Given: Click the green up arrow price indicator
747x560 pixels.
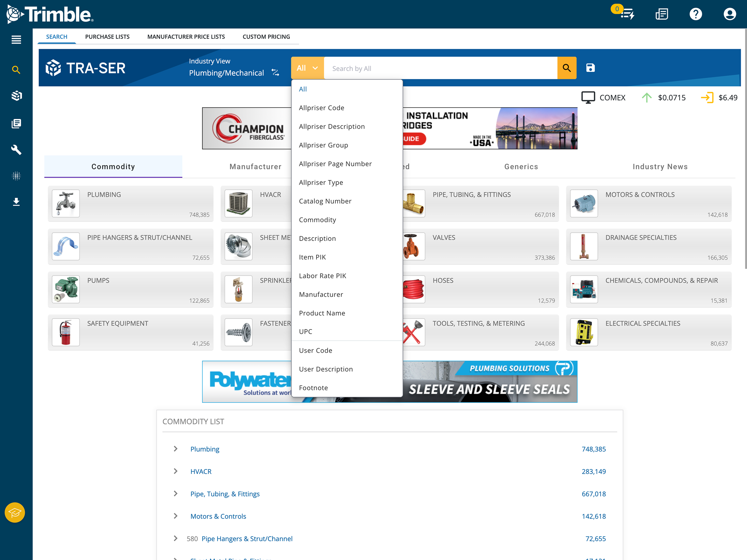Looking at the screenshot, I should tap(646, 98).
